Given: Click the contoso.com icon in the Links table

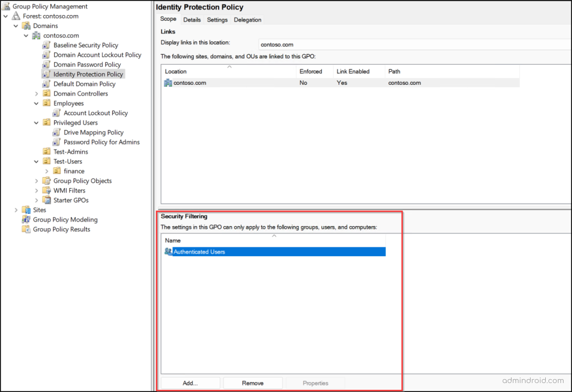Looking at the screenshot, I should (168, 82).
